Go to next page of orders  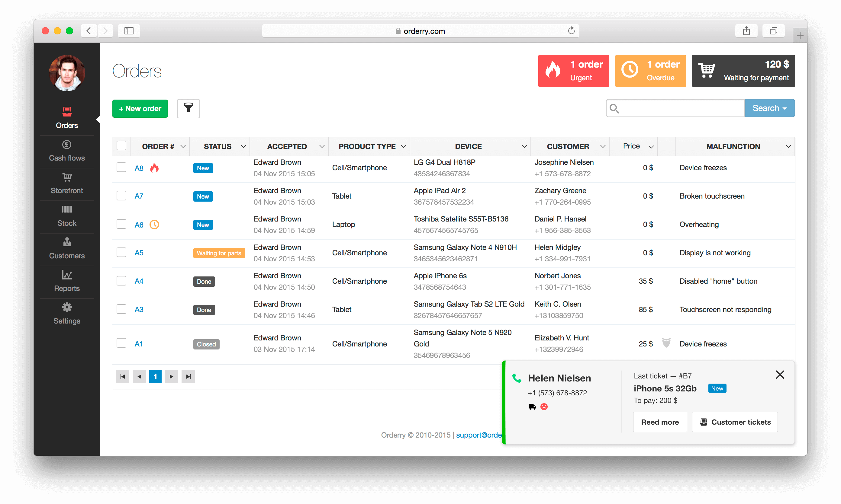(171, 376)
